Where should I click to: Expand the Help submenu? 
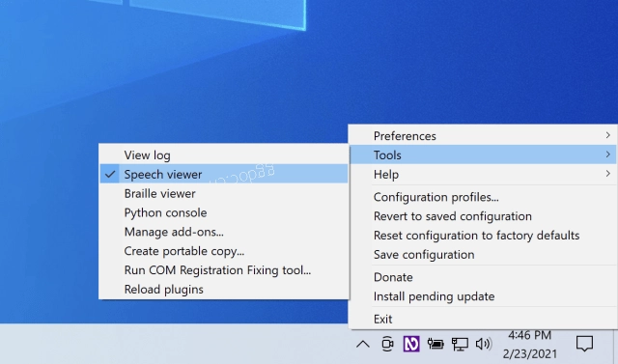pos(483,174)
